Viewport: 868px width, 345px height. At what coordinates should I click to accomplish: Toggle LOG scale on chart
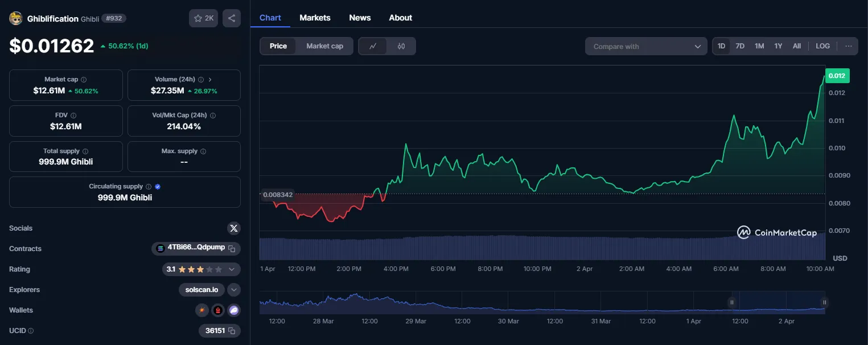pyautogui.click(x=822, y=46)
